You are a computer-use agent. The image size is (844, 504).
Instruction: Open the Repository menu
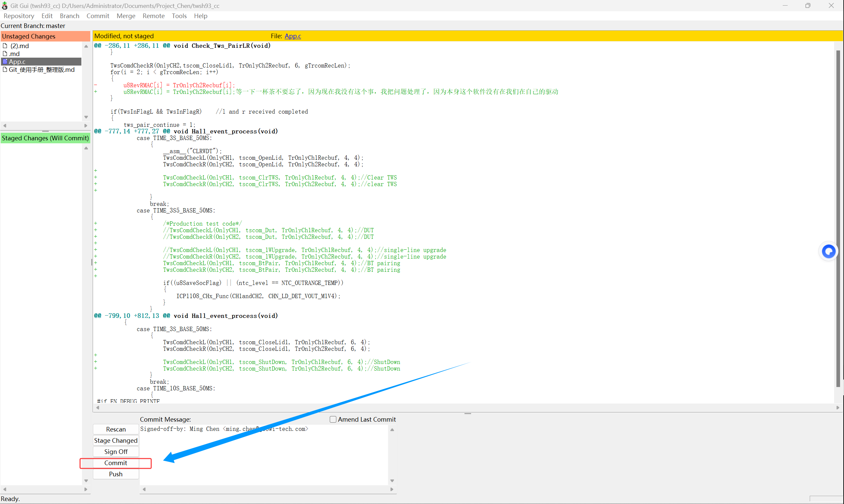19,16
